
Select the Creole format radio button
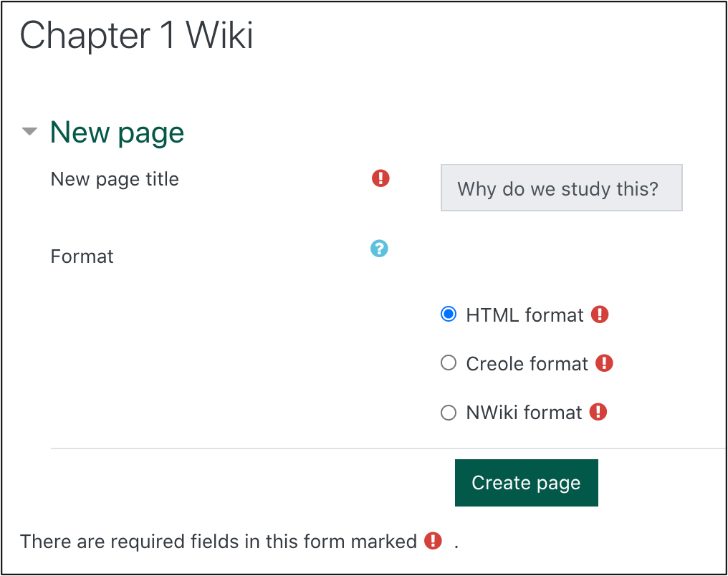[448, 363]
